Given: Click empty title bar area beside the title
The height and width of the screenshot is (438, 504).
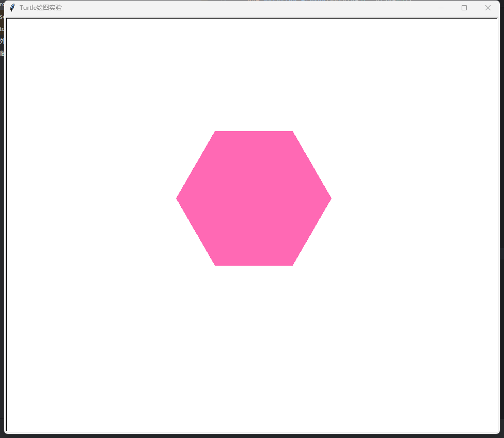Looking at the screenshot, I should click(x=232, y=8).
